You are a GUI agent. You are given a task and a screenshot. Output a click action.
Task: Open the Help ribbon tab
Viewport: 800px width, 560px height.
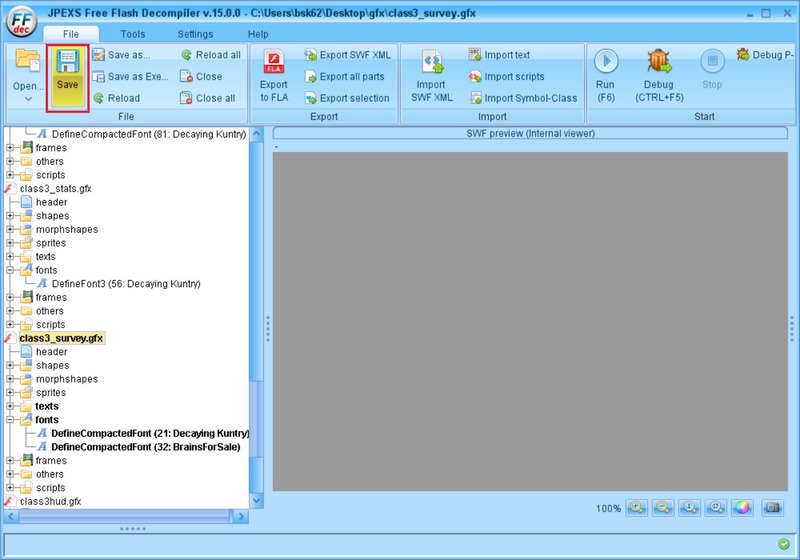pos(258,34)
